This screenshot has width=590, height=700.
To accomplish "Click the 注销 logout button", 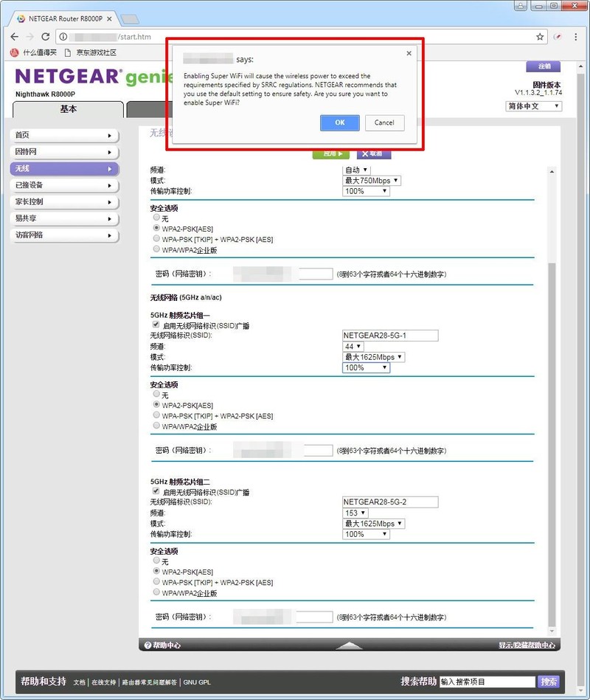I will (x=543, y=66).
